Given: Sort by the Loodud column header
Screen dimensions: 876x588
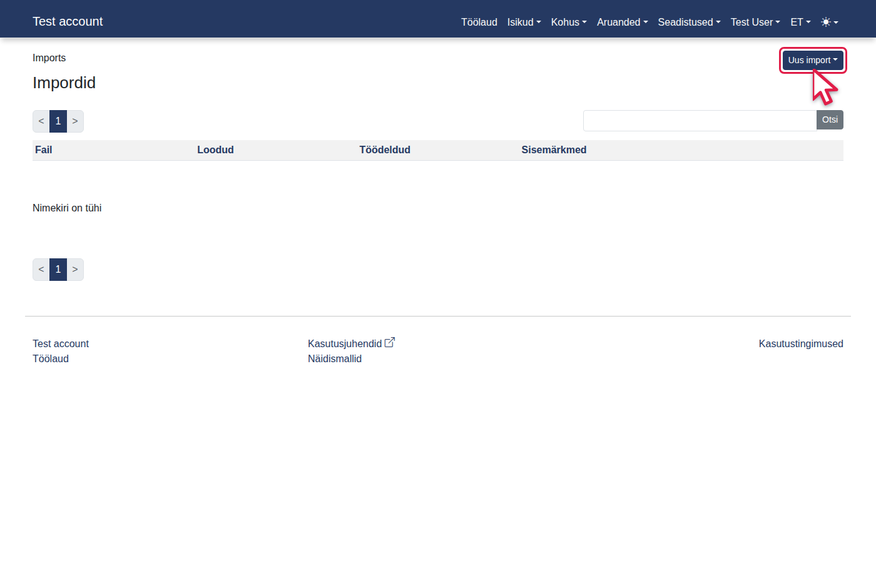Looking at the screenshot, I should click(x=215, y=150).
